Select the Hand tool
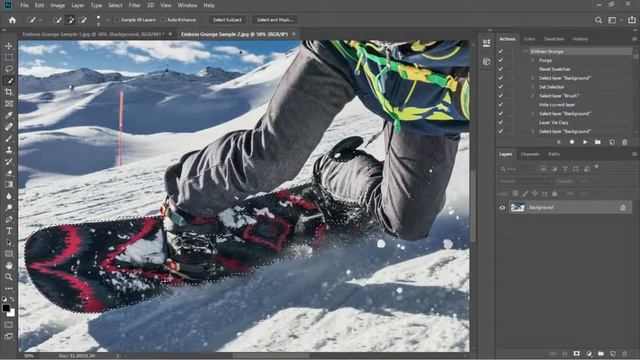640x360 pixels. pyautogui.click(x=9, y=265)
